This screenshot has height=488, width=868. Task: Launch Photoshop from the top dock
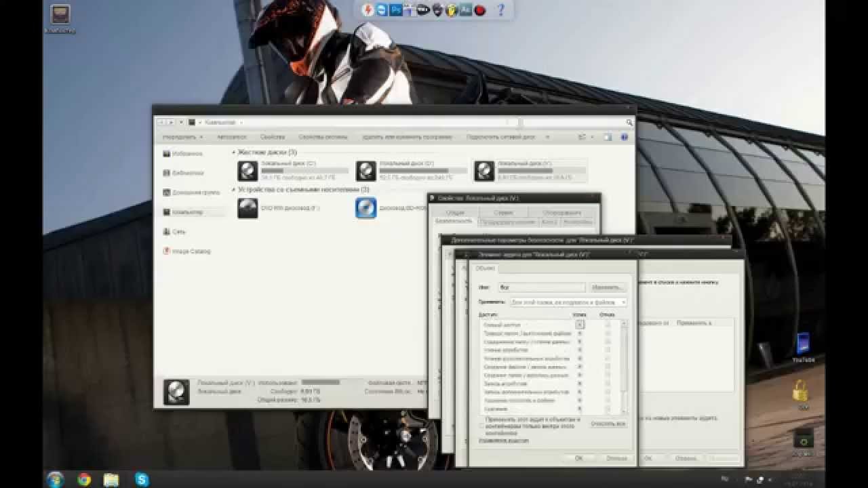(396, 10)
